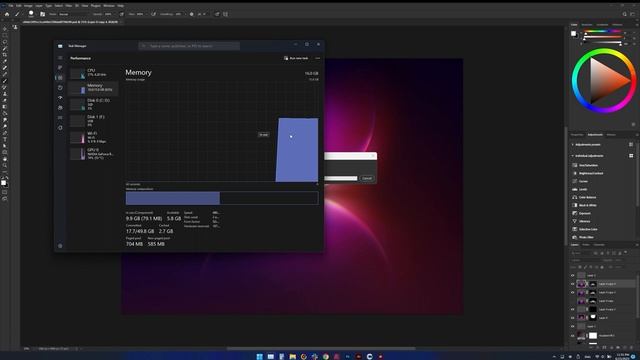Hide the Layer 4 copy 2 layer
This screenshot has height=360, width=640.
572,309
